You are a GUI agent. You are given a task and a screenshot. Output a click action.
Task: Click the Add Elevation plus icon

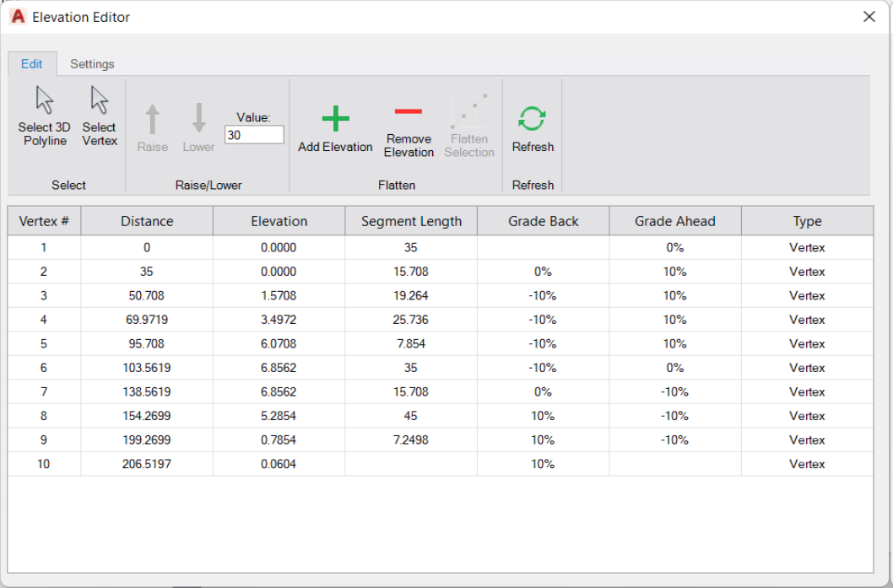click(x=334, y=117)
